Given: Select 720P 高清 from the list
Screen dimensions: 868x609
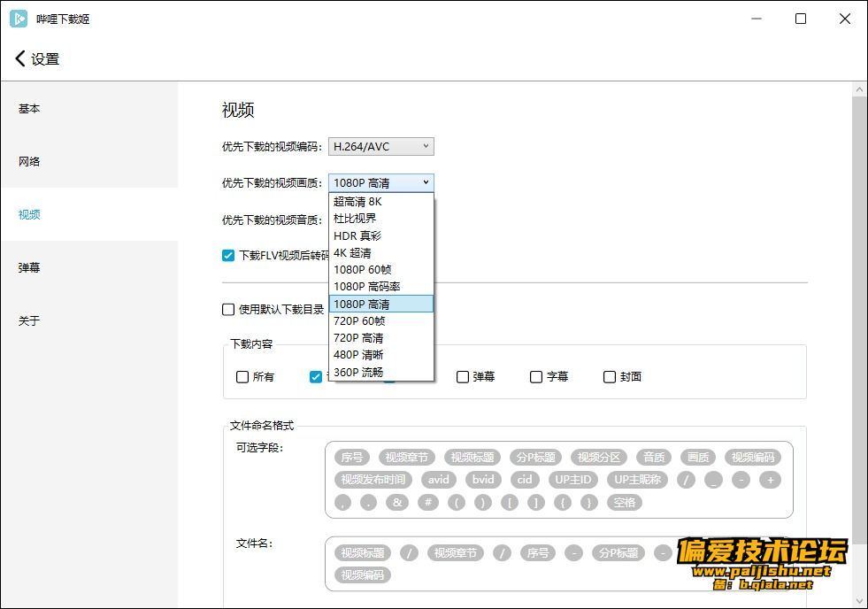Looking at the screenshot, I should 380,338.
